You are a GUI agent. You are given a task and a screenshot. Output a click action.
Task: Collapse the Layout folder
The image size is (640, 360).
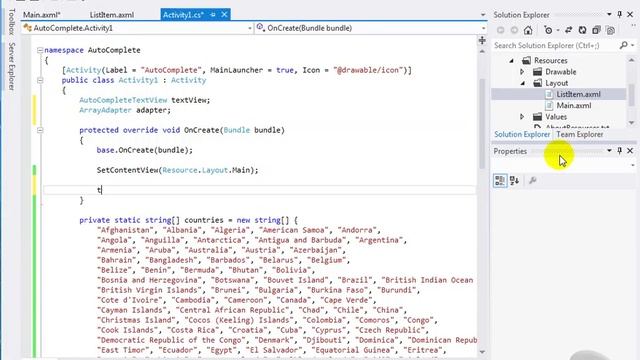(x=523, y=83)
